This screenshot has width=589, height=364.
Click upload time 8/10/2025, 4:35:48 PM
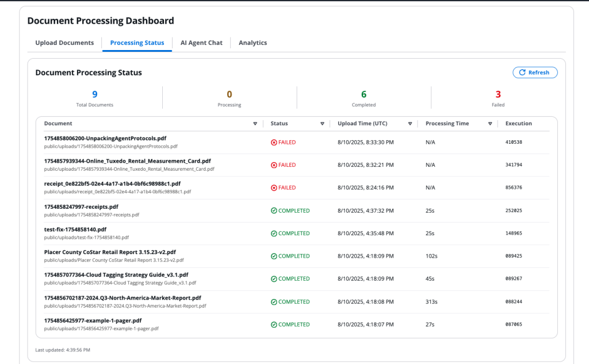coord(365,233)
